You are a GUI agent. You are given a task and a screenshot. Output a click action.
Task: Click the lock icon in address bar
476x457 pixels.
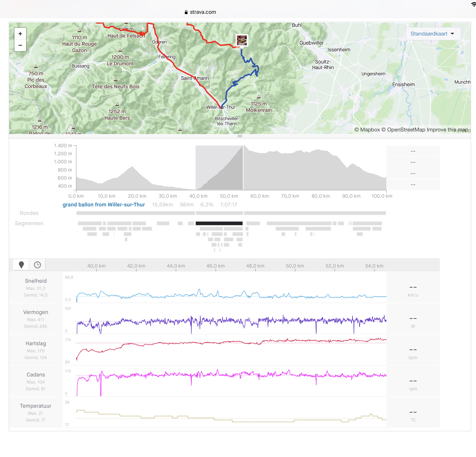click(186, 12)
